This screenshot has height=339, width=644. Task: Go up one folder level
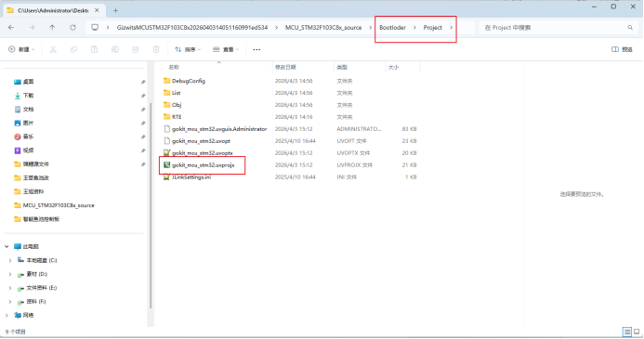tap(52, 28)
